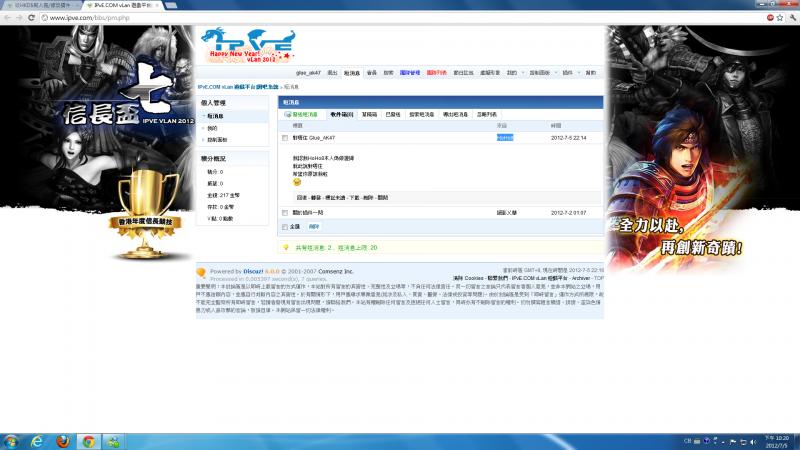
Task: Click the Glue_AK47 username in the top navigation
Action: (x=308, y=73)
